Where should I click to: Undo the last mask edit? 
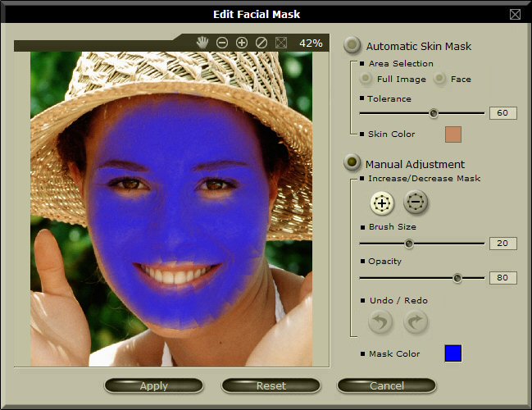point(381,322)
